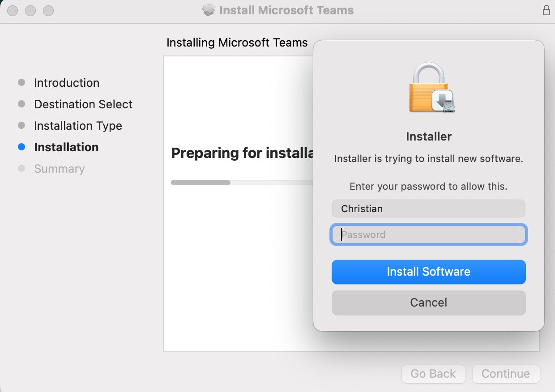Select the Destination Select step
555x392 pixels.
point(83,104)
